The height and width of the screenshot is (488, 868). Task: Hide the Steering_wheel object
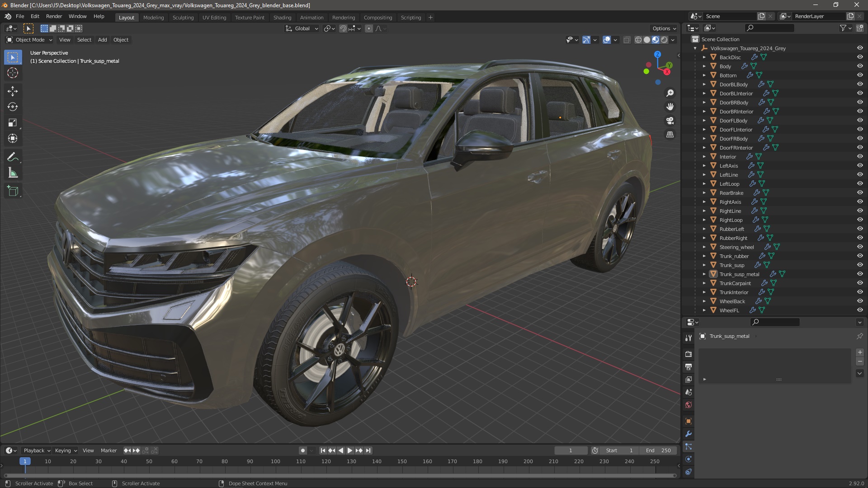coord(860,247)
